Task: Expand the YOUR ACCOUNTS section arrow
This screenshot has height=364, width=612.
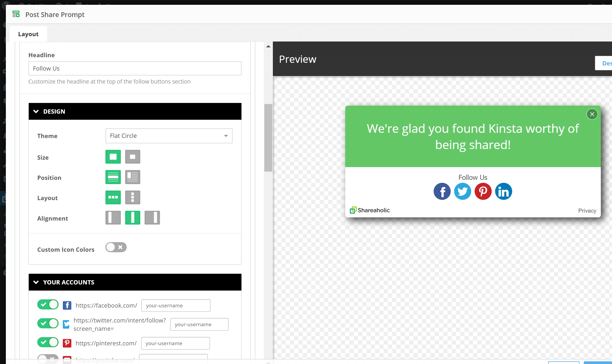Action: tap(36, 282)
